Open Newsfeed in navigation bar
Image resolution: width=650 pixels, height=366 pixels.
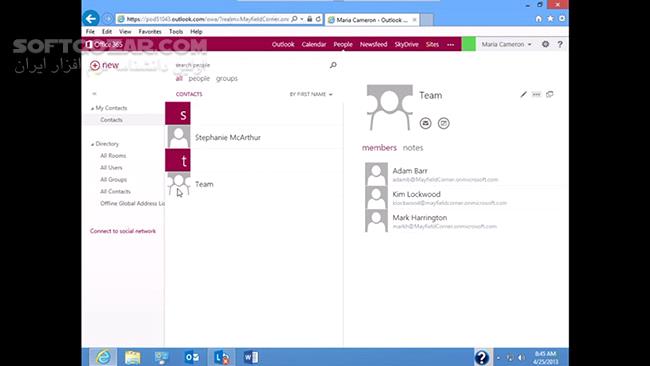coord(374,44)
